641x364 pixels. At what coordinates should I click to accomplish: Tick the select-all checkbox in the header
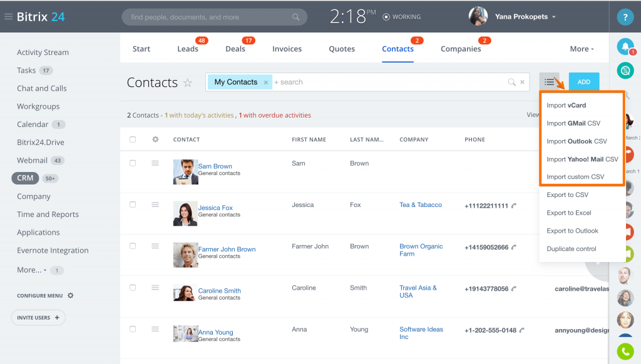point(133,139)
